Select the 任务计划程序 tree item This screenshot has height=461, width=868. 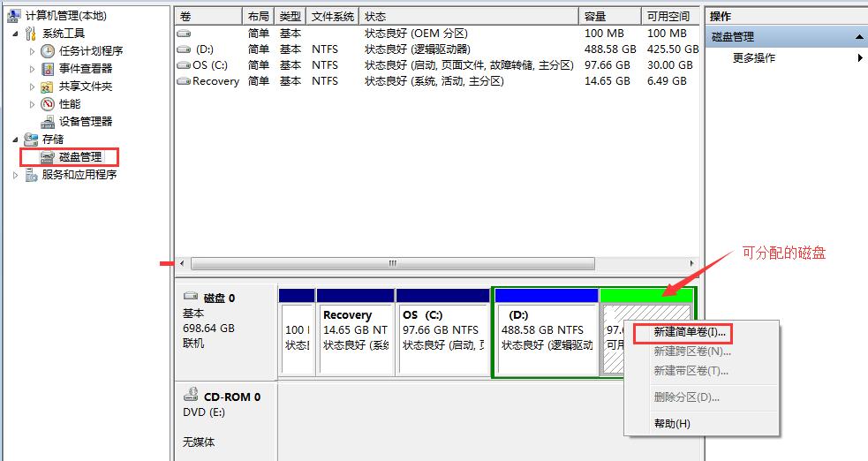[x=91, y=51]
